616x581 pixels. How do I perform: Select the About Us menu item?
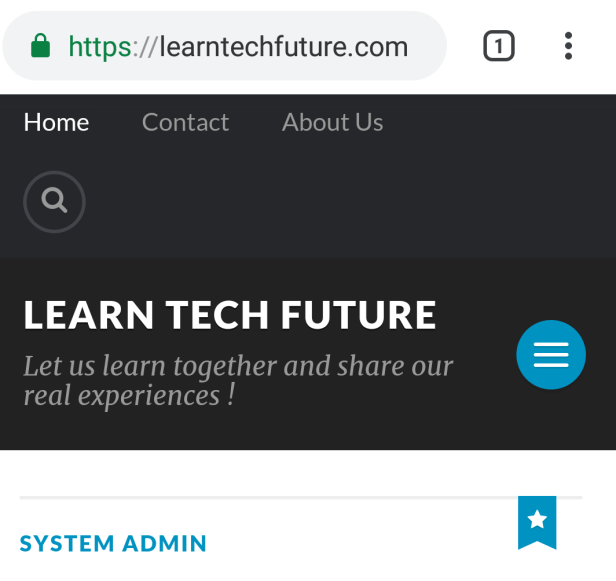click(x=332, y=122)
